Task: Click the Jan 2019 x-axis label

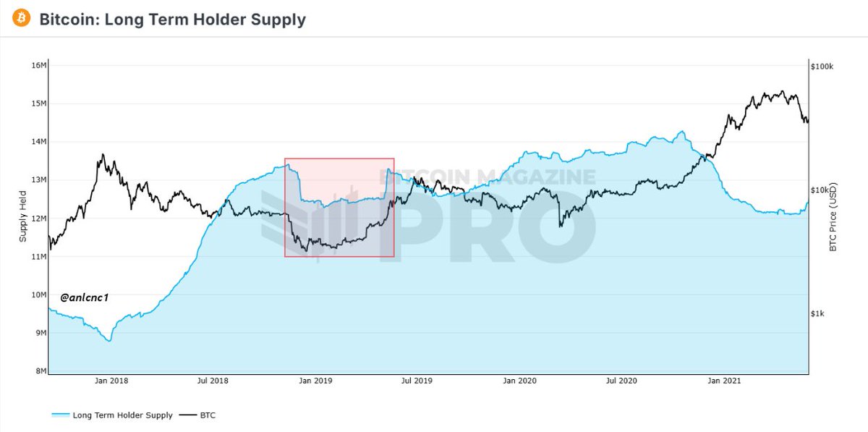Action: pos(315,380)
